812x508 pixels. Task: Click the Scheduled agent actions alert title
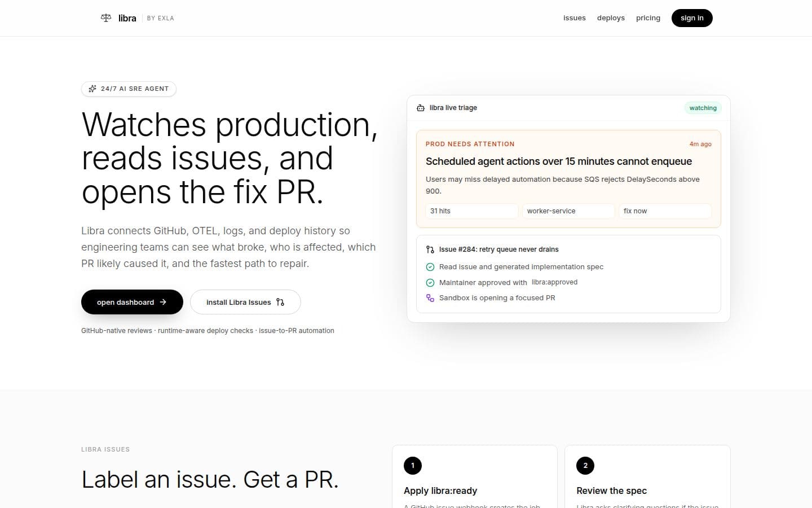pos(559,161)
